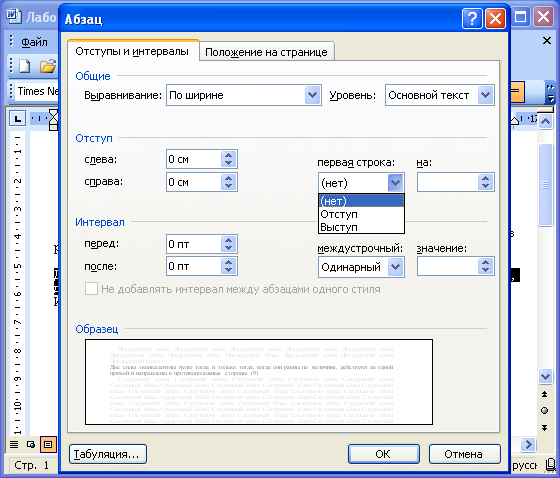Click the Отмена button
This screenshot has height=478, width=560.
tap(464, 454)
